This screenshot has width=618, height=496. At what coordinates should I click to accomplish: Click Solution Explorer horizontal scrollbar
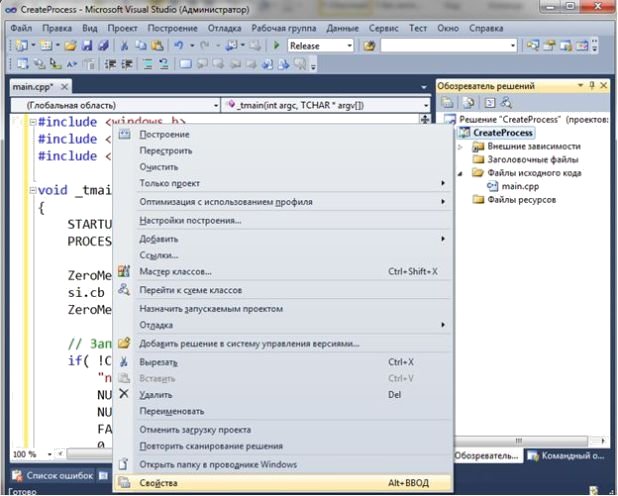click(520, 440)
